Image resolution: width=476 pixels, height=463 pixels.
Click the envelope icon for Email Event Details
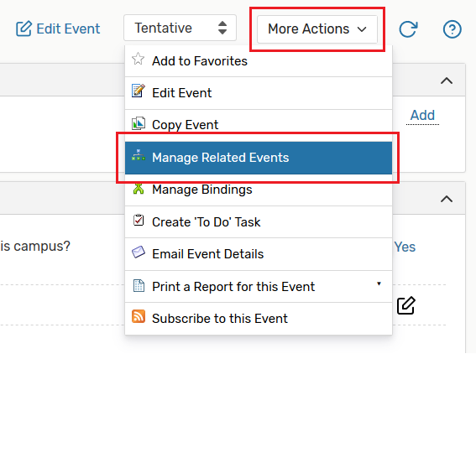139,252
